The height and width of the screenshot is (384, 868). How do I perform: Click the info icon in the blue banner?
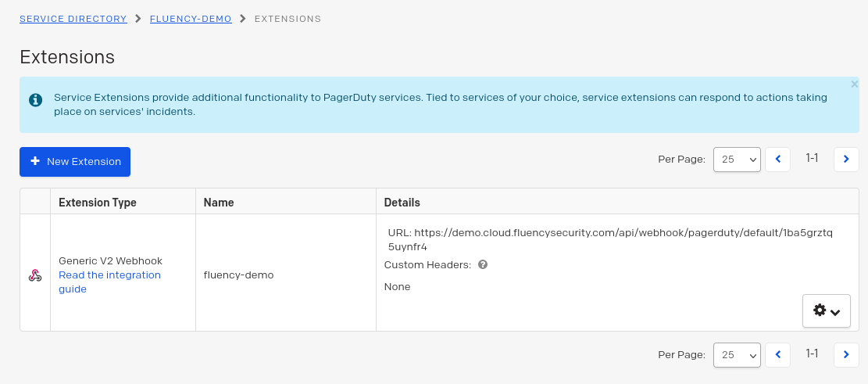click(x=35, y=100)
